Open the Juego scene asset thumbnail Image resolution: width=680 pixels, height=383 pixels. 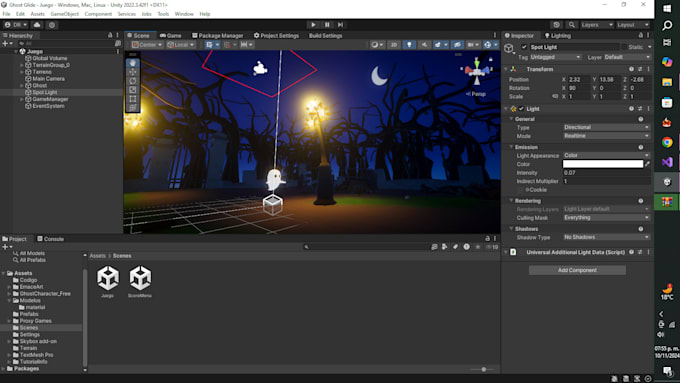(108, 278)
